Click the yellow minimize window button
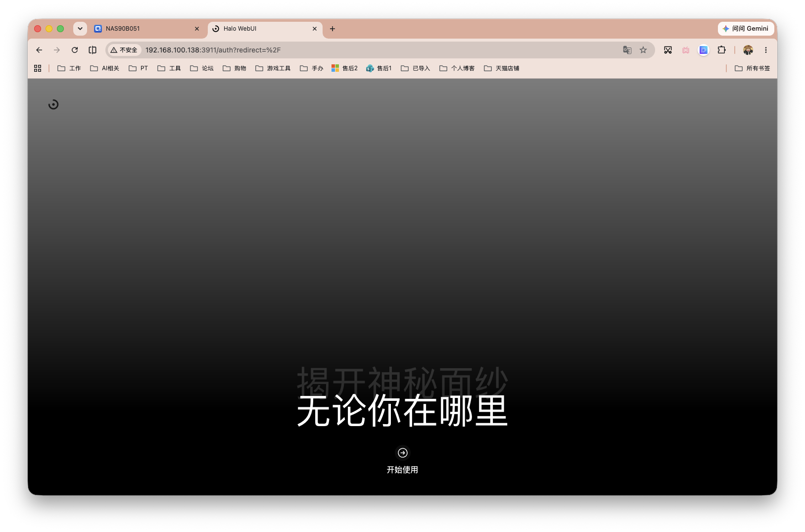805x532 pixels. coord(49,29)
